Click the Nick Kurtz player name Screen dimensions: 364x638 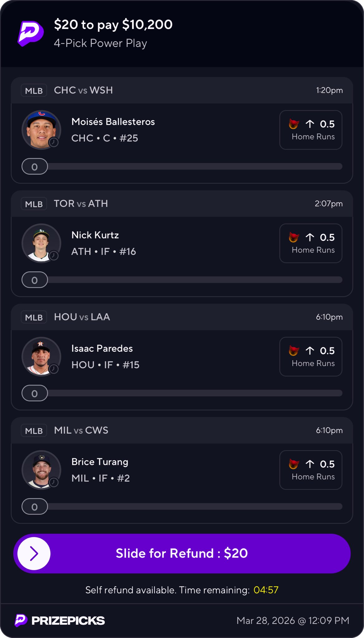click(x=95, y=235)
